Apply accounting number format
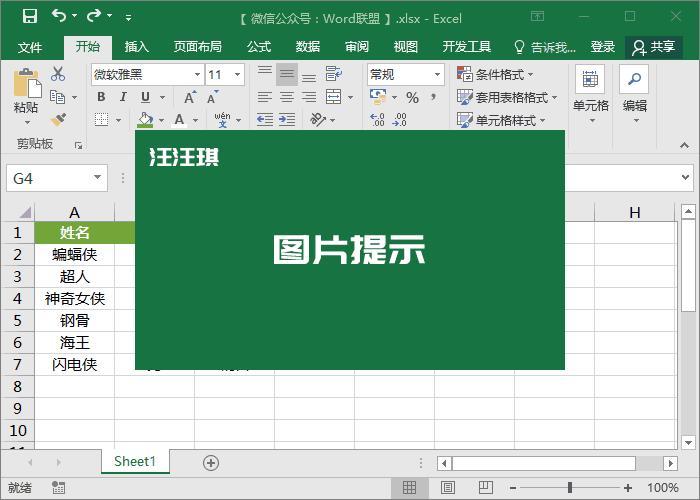Screen dimensions: 700x500 pyautogui.click(x=378, y=97)
